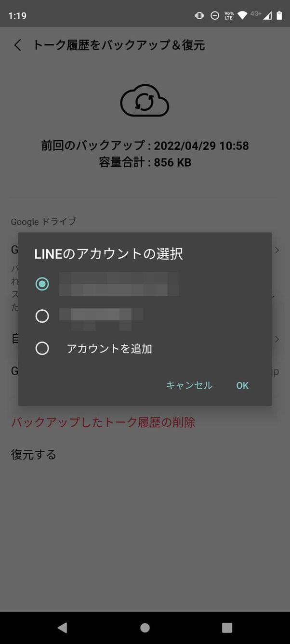Screen dimensions: 290x644
Task: Select the second account radio button
Action: point(42,316)
